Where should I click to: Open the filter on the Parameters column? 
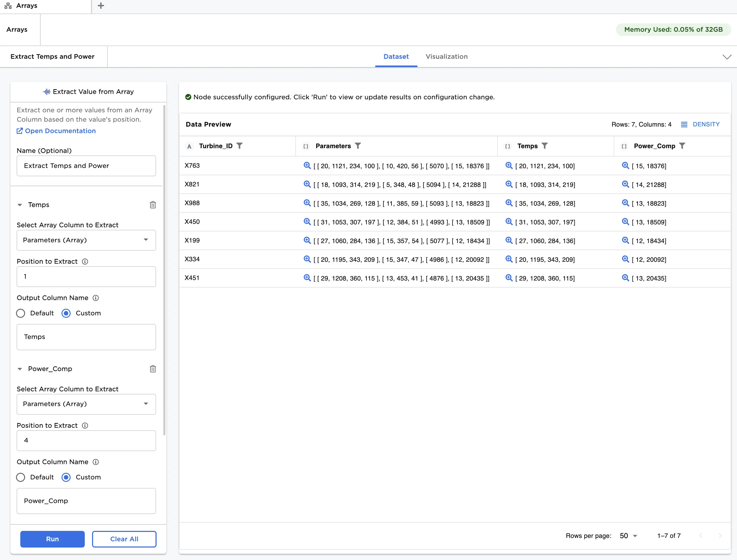[358, 146]
